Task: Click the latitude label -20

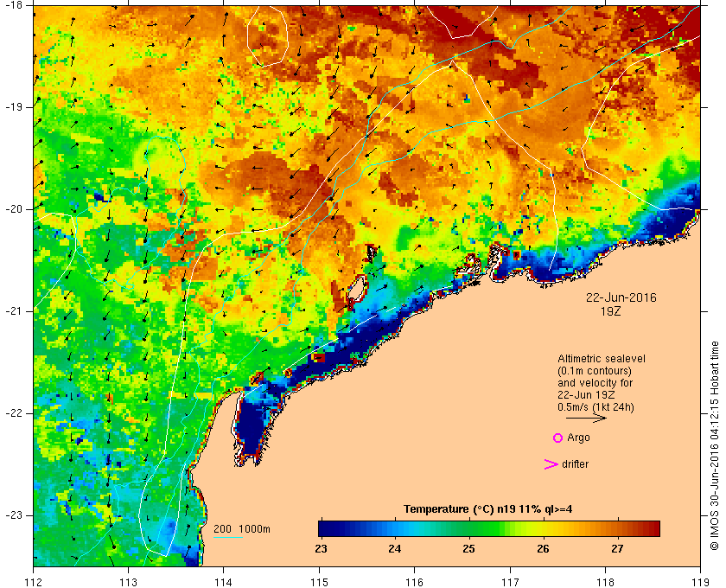Action: 13,209
